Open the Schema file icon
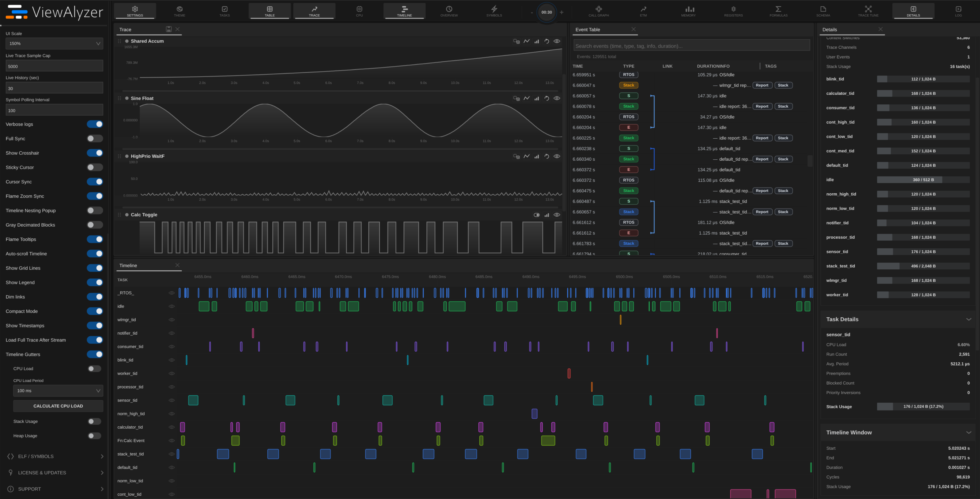Image resolution: width=980 pixels, height=499 pixels. 823,11
